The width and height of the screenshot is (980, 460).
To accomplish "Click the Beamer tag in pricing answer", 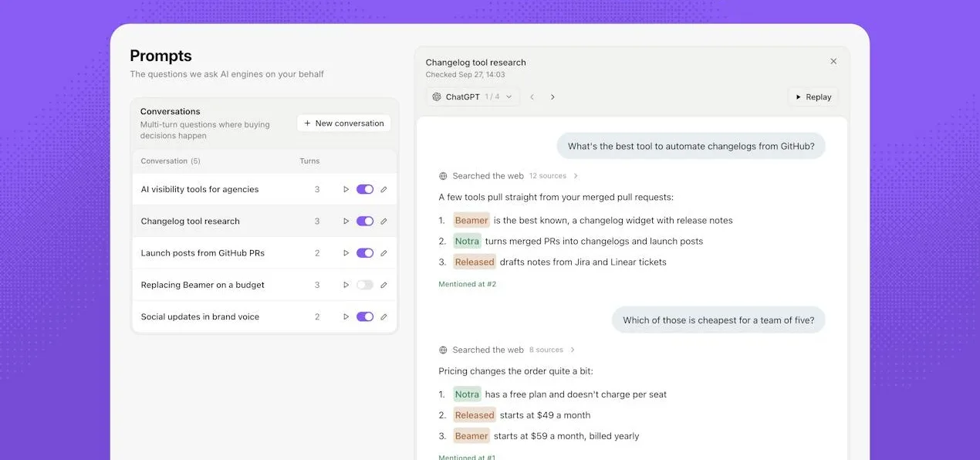I will (x=471, y=436).
